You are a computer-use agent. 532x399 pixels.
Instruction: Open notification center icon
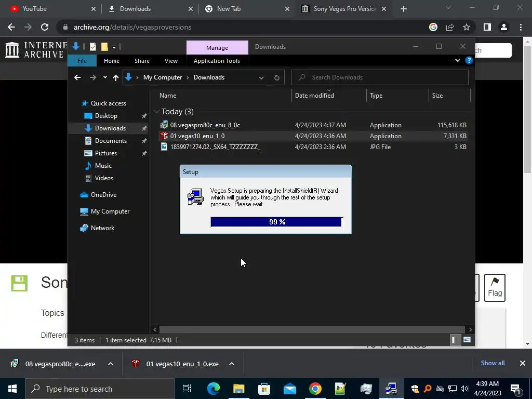click(516, 389)
